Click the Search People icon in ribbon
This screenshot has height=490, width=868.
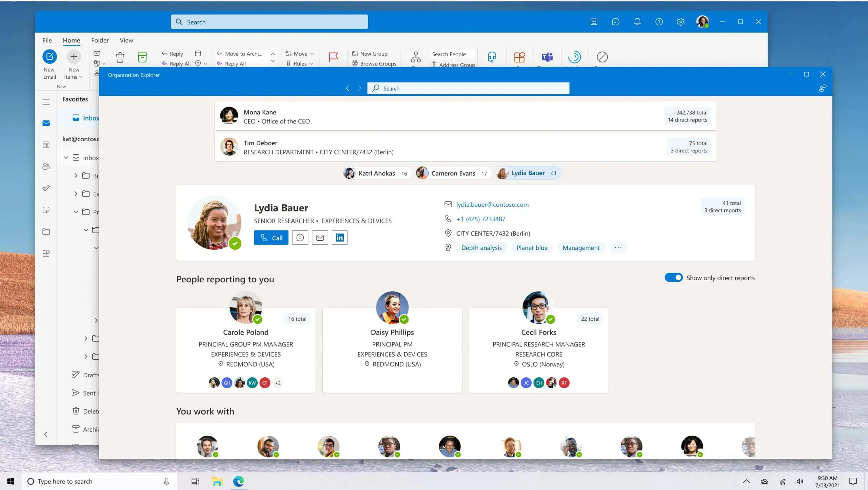[x=449, y=54]
